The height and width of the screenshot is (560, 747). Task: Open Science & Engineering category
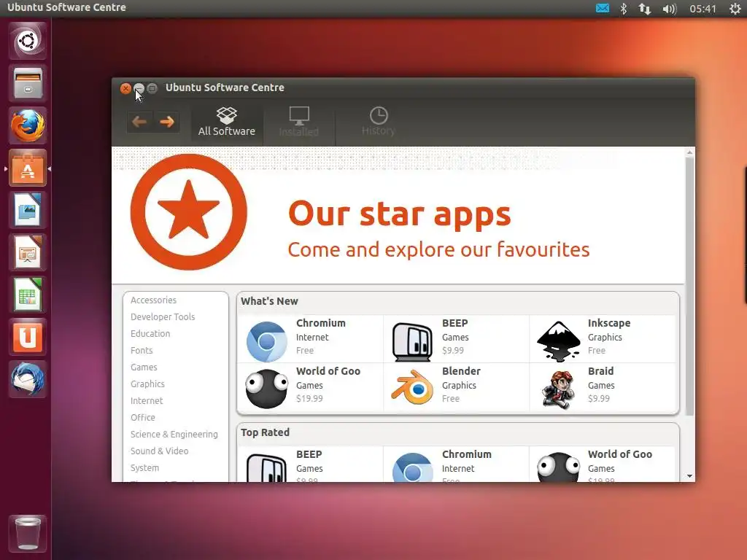point(174,435)
